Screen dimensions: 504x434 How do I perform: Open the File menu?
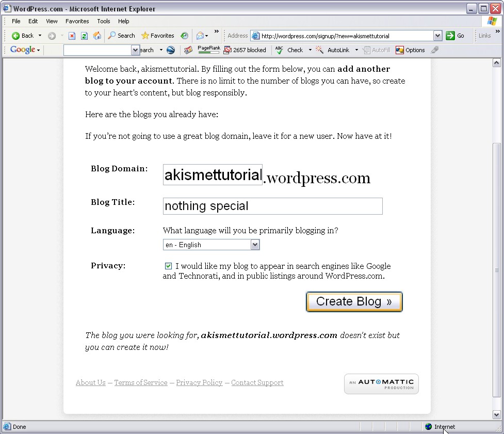point(16,21)
